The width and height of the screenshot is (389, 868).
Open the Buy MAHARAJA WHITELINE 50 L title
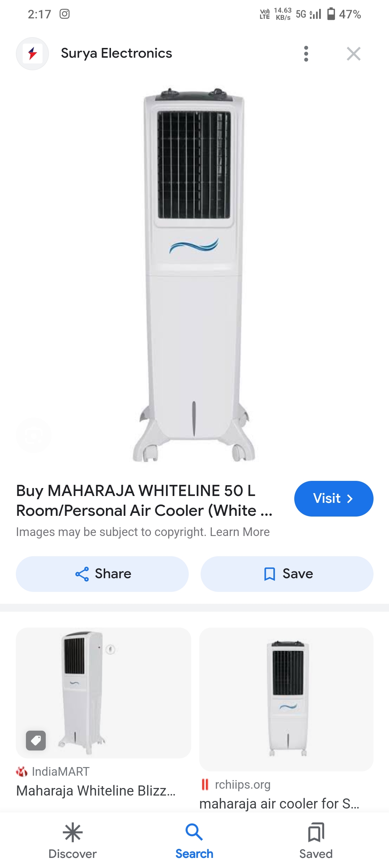pos(144,500)
